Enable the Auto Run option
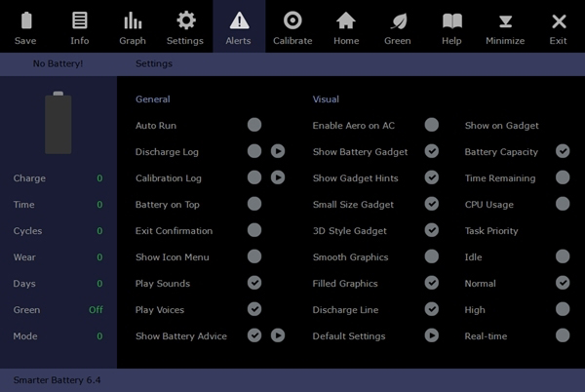 254,125
